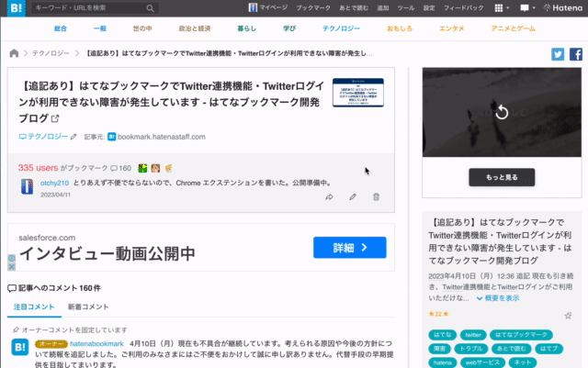
Task: Open the external link icon beside title
Action: click(55, 118)
